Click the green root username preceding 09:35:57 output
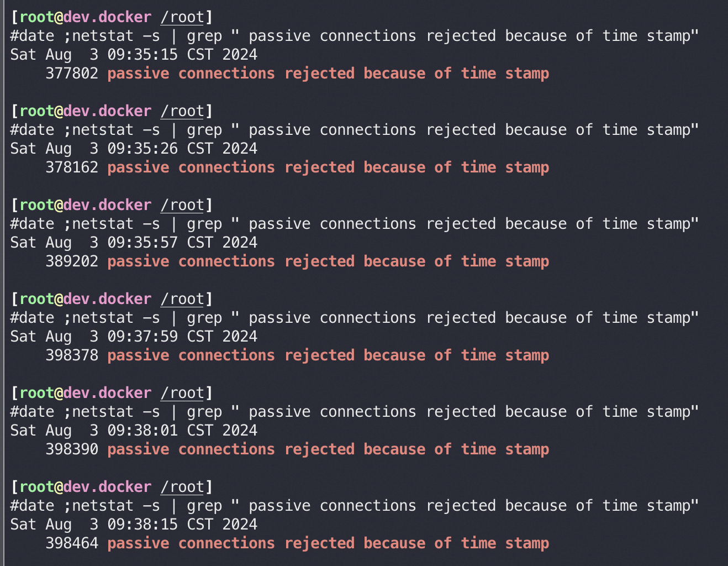This screenshot has width=728, height=566. pyautogui.click(x=36, y=205)
